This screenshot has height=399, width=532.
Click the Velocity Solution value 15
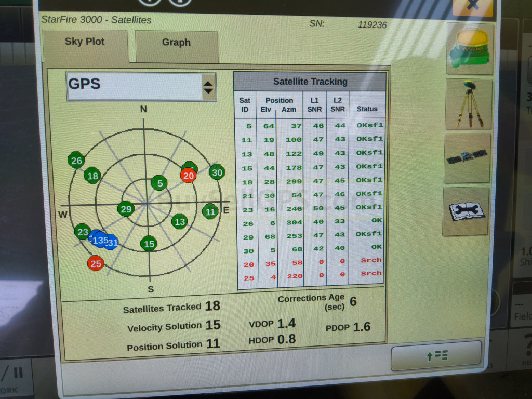click(213, 325)
